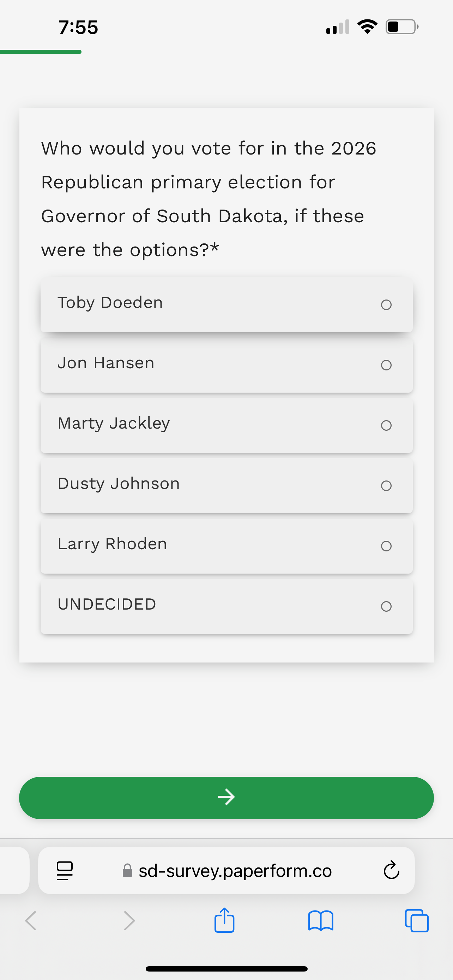453x980 pixels.
Task: Open the Safari tabs overview icon
Action: point(417,921)
